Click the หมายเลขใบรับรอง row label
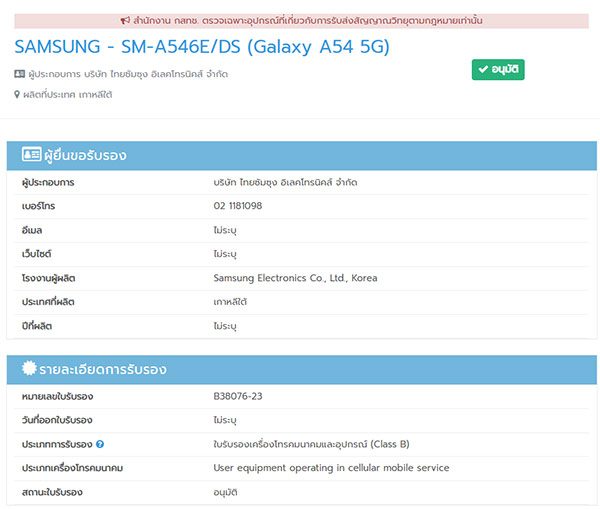 click(x=57, y=396)
